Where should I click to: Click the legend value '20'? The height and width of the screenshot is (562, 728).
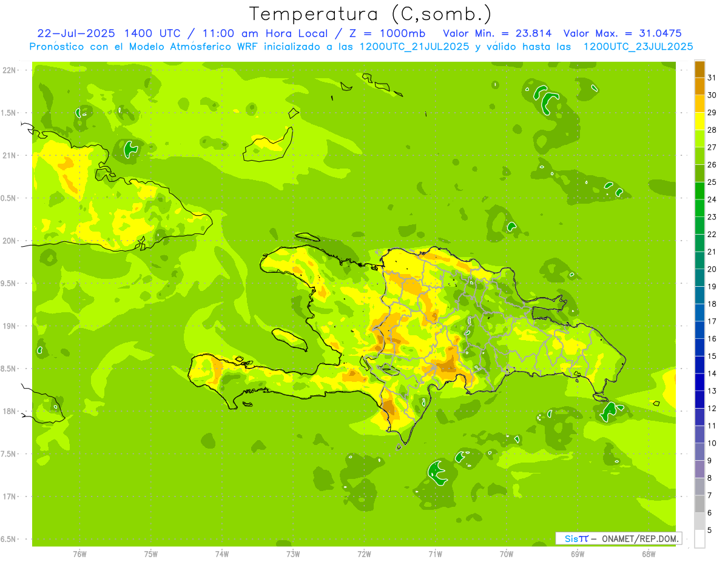coord(712,269)
